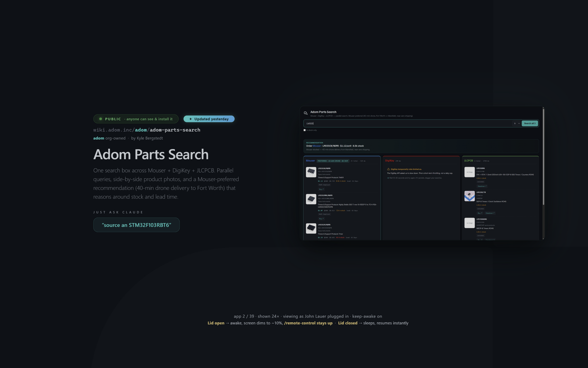The image size is (588, 368).
Task: Select the Mouser column header
Action: tap(311, 161)
